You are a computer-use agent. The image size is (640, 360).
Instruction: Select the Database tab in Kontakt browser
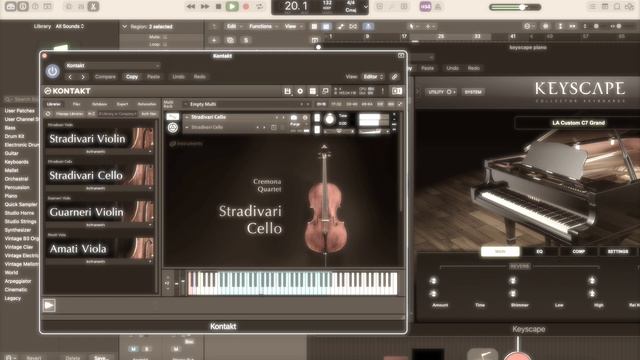point(99,104)
